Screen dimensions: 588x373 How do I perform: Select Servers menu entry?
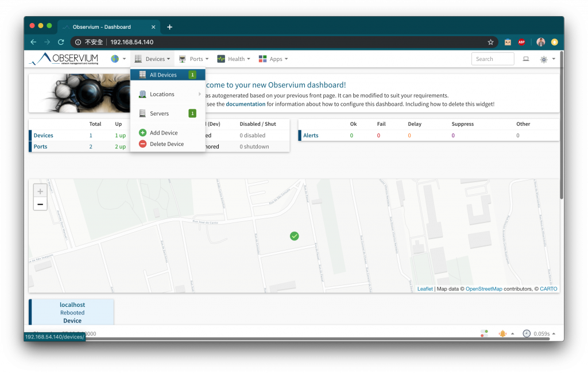pos(168,113)
